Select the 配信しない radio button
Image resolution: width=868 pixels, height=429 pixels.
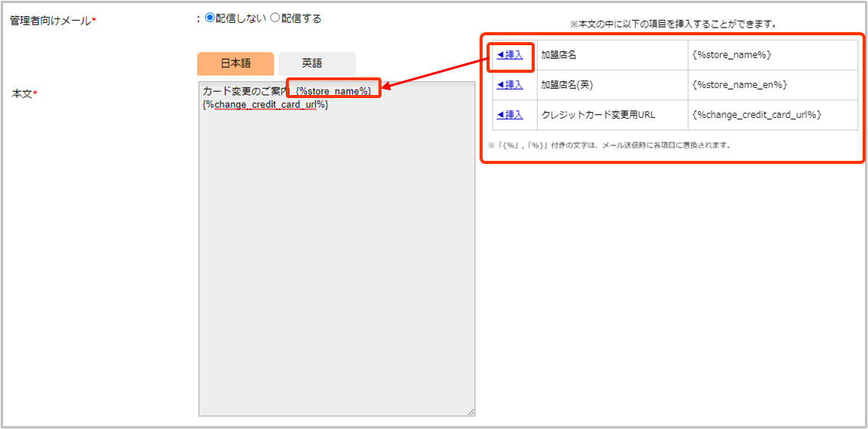pyautogui.click(x=210, y=18)
